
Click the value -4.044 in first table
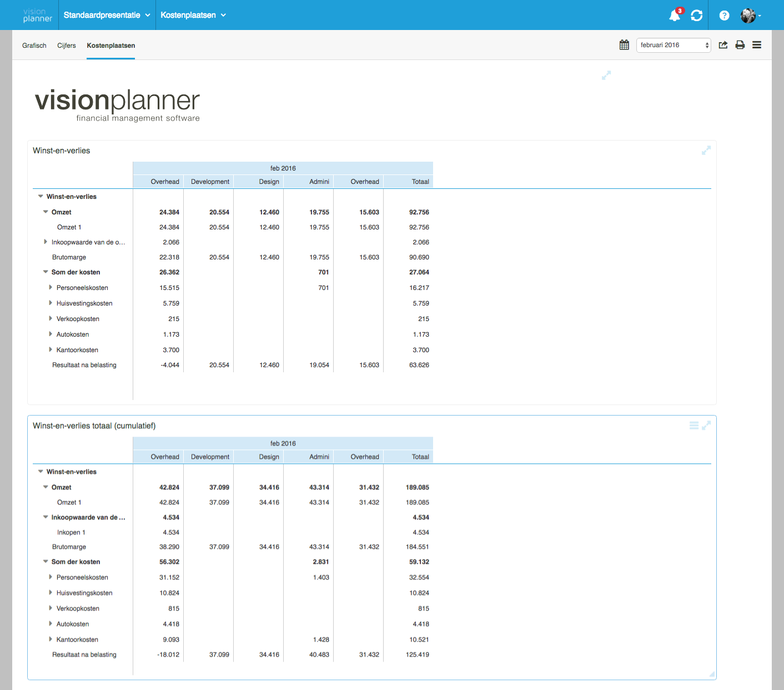(x=170, y=365)
